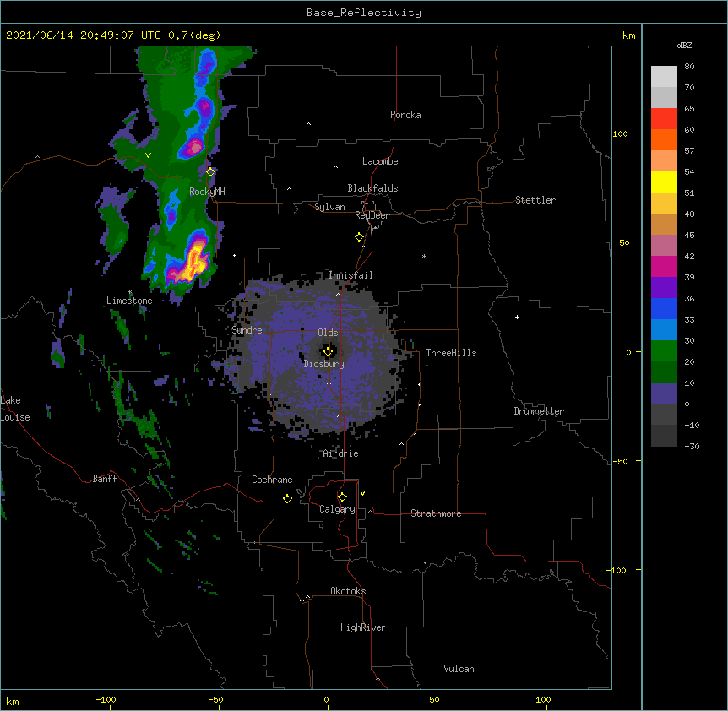Click the Ponoka city label
The height and width of the screenshot is (711, 728).
(405, 115)
